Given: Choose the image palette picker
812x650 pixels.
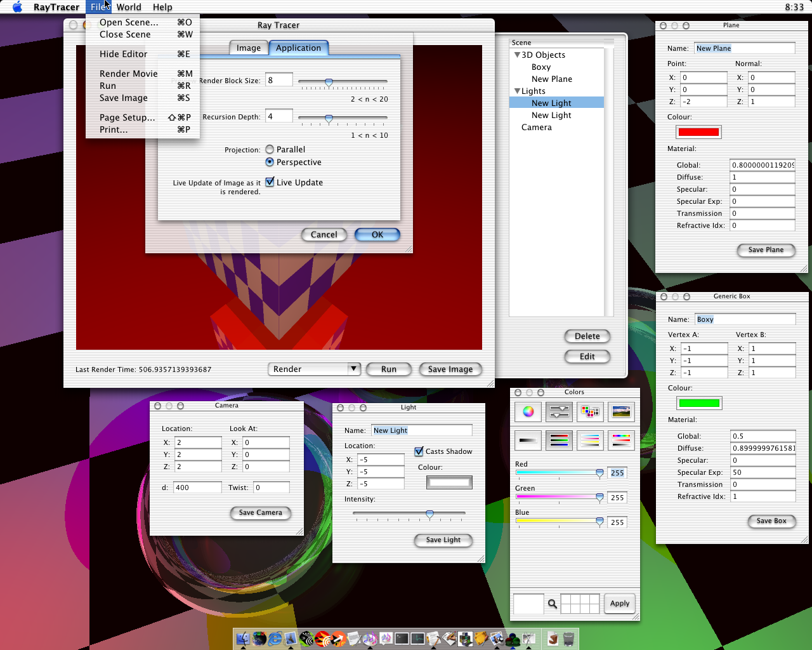Looking at the screenshot, I should point(621,412).
